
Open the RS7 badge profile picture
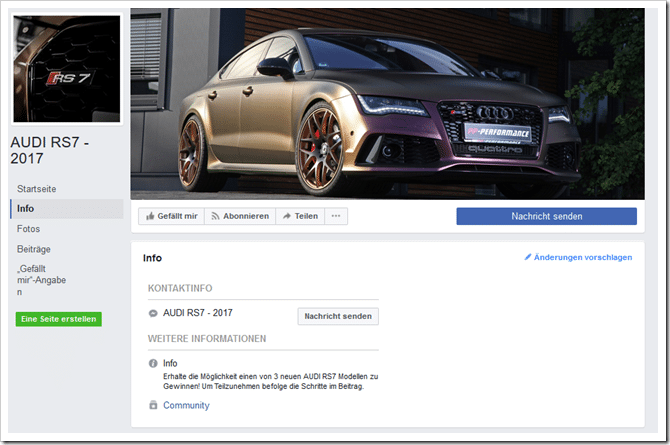67,69
